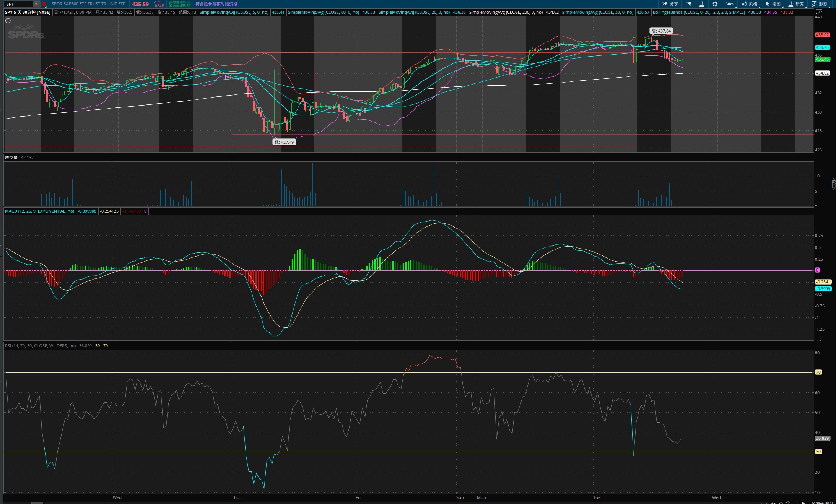Open the Drawing (绘图) tools menu
Screen dimensions: 836x504
pyautogui.click(x=773, y=4)
